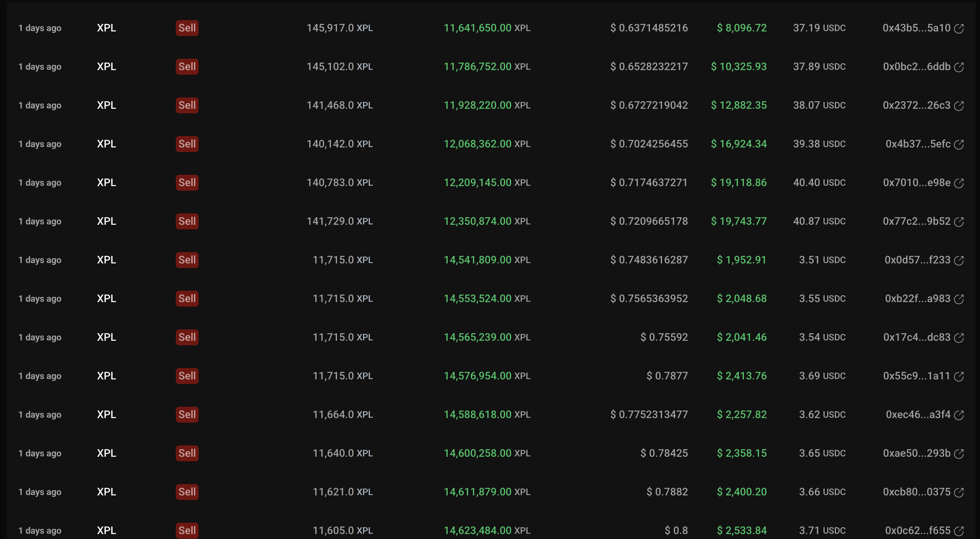Open transaction hash 0x0c62...f655

point(917,530)
